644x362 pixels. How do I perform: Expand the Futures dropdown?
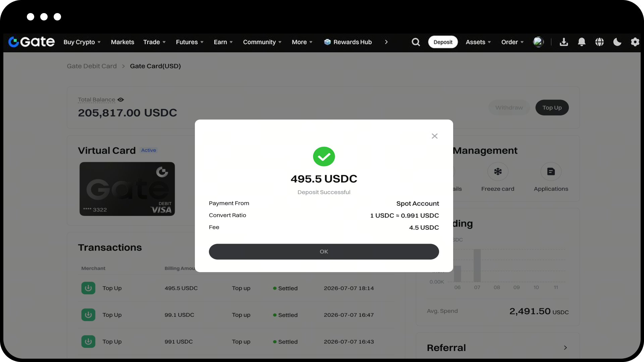pyautogui.click(x=190, y=42)
